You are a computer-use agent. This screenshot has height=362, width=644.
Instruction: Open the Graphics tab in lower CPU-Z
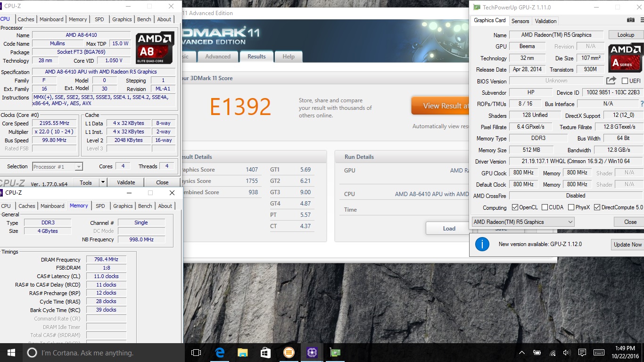click(123, 206)
